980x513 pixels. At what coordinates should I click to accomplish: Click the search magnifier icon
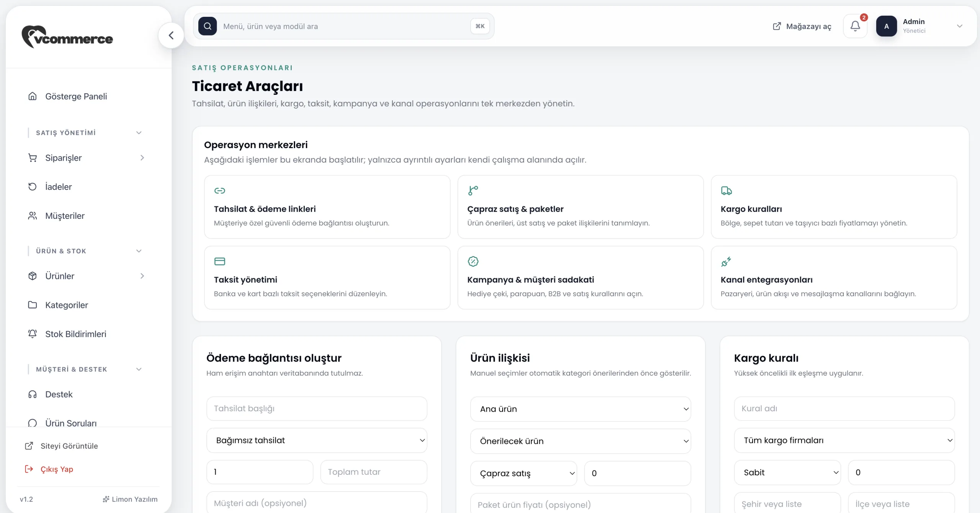coord(207,26)
